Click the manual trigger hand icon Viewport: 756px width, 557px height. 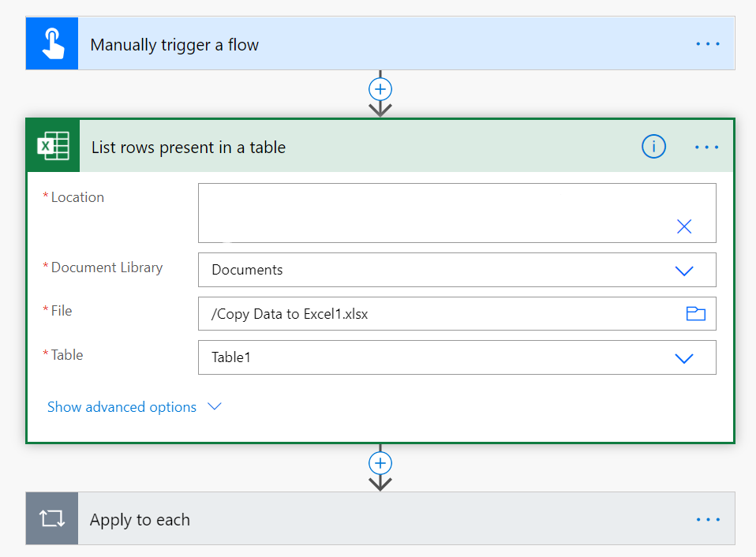[x=52, y=44]
